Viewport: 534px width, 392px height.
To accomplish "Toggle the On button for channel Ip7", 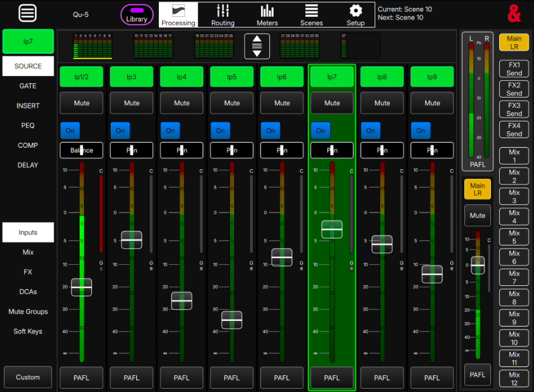I will point(320,130).
